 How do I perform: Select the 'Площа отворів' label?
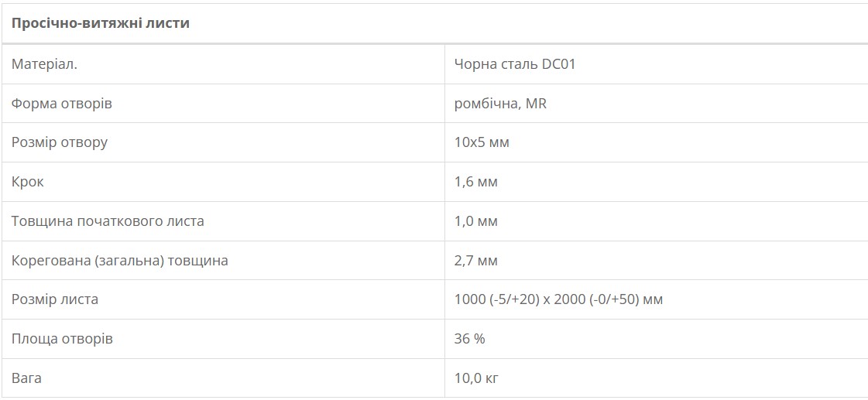(62, 339)
